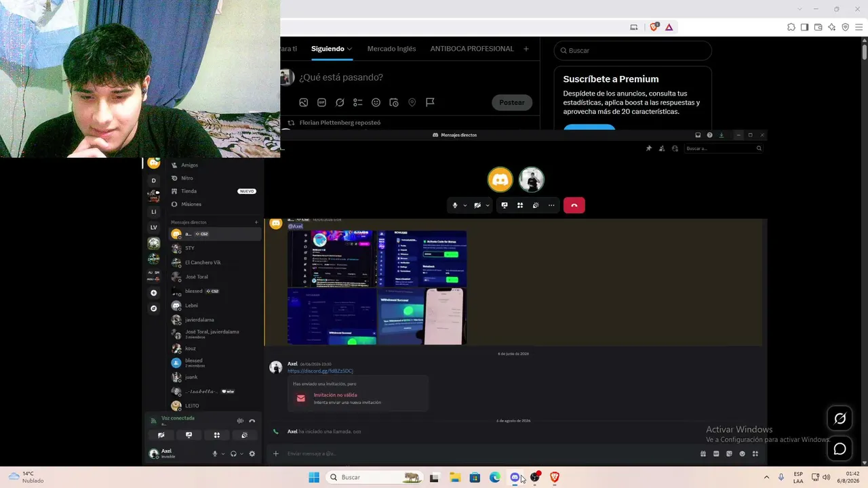The width and height of the screenshot is (868, 488).
Task: Share your screen from the call controls
Action: tap(504, 205)
